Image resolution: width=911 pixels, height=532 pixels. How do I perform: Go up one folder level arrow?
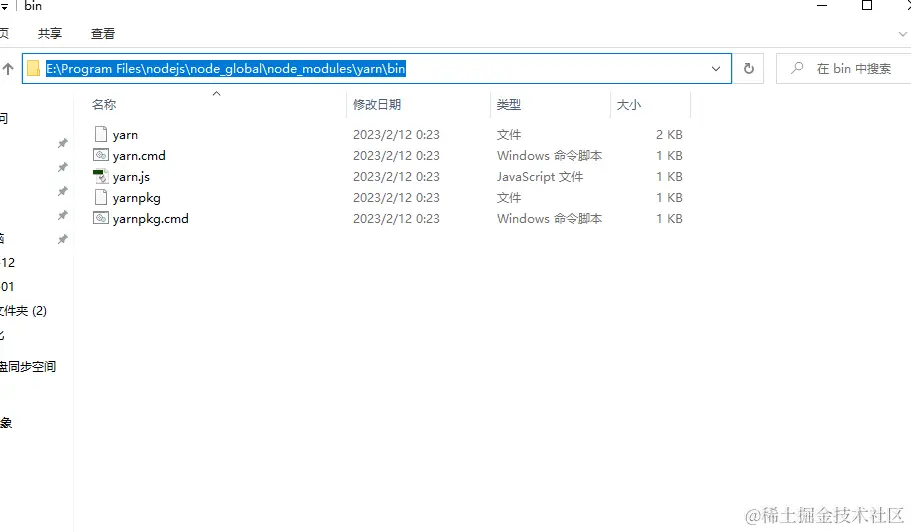coord(8,69)
